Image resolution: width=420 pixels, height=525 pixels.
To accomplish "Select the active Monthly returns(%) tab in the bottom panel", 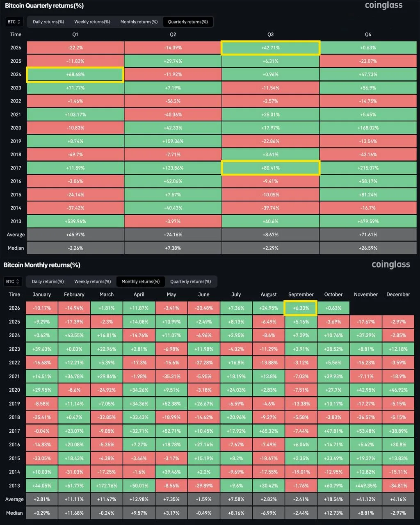I will (141, 281).
